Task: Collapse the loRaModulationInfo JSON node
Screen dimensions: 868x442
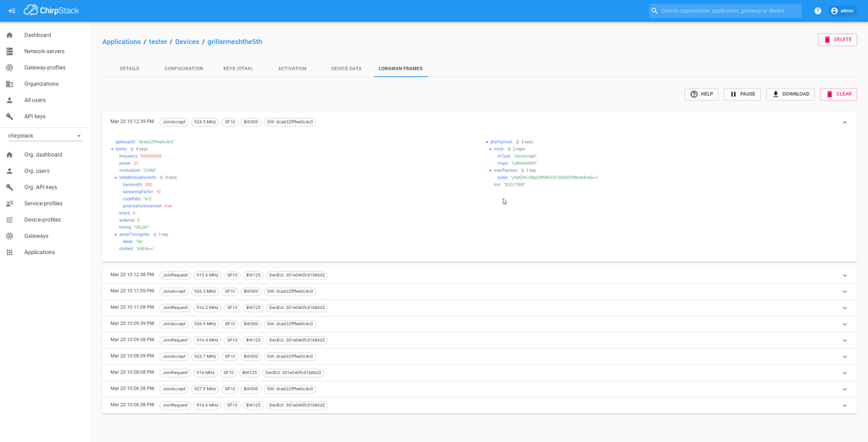Action: point(115,178)
